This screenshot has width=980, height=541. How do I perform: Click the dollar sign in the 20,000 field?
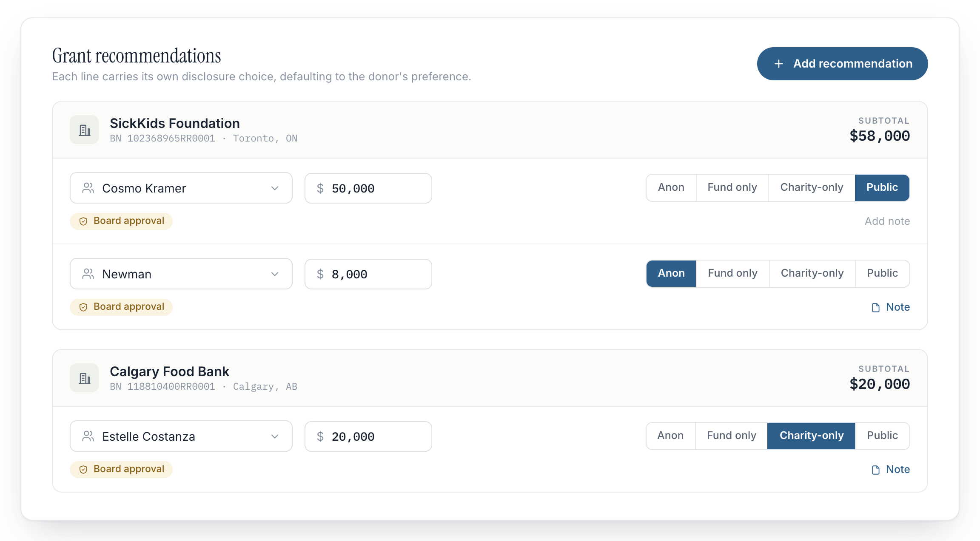(x=320, y=436)
